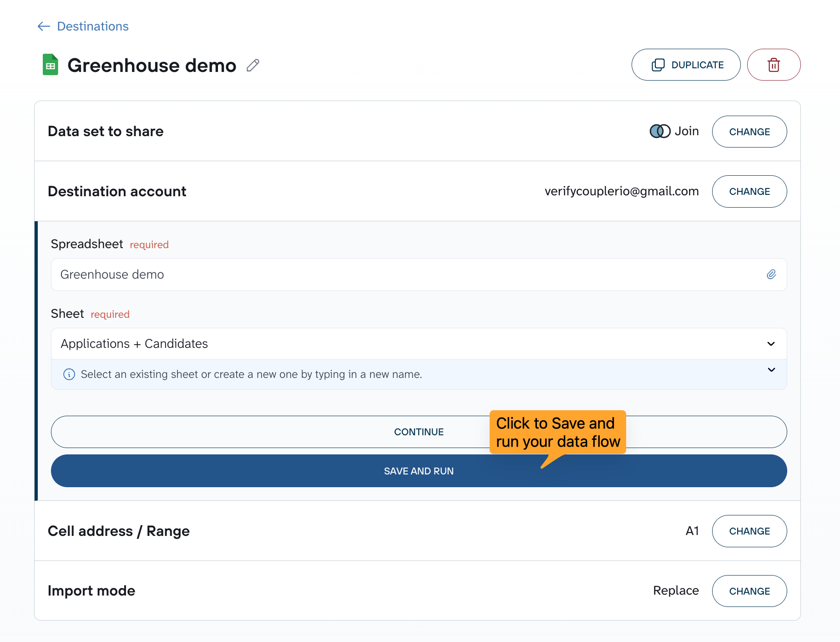This screenshot has width=840, height=642.
Task: Open spreadsheet picker via paperclip icon
Action: (x=771, y=275)
